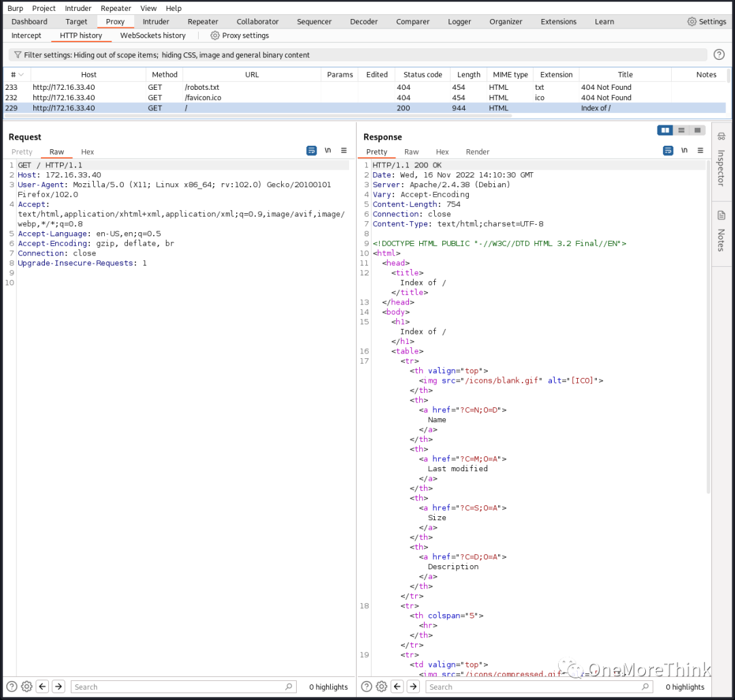Click magnifier icon in Response search box

pos(645,686)
